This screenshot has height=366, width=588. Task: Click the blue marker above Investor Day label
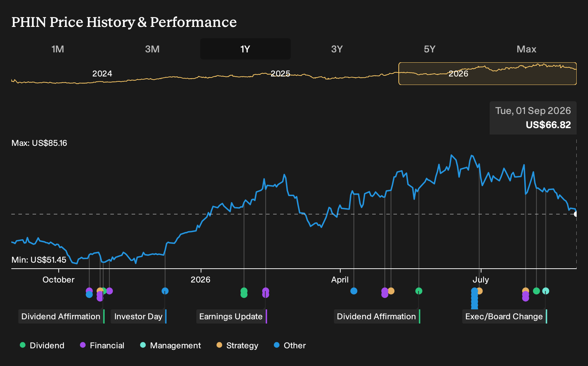165,291
